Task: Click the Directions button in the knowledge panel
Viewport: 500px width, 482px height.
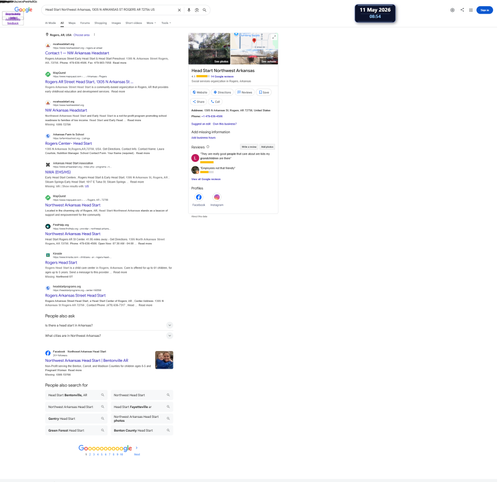Action: click(222, 92)
